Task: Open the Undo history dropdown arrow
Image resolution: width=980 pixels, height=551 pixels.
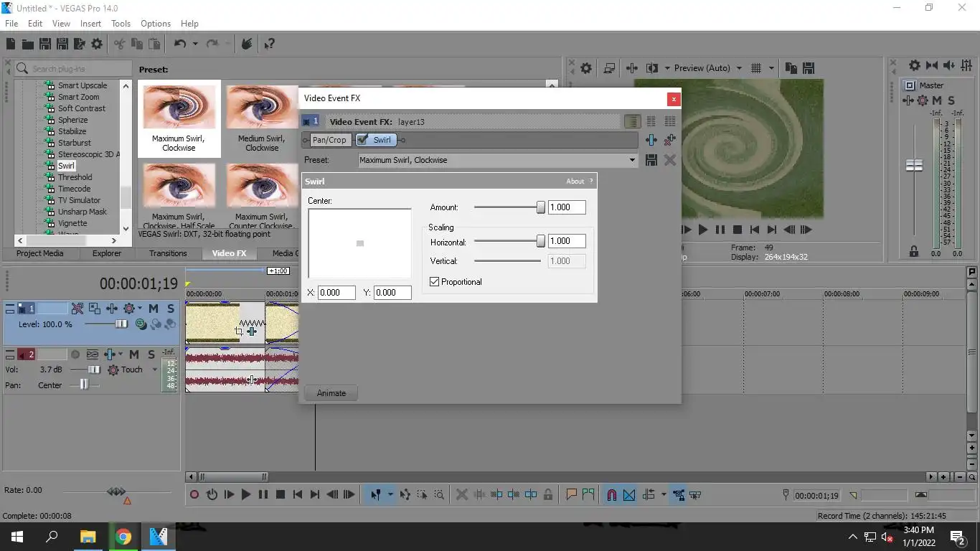Action: [x=195, y=44]
